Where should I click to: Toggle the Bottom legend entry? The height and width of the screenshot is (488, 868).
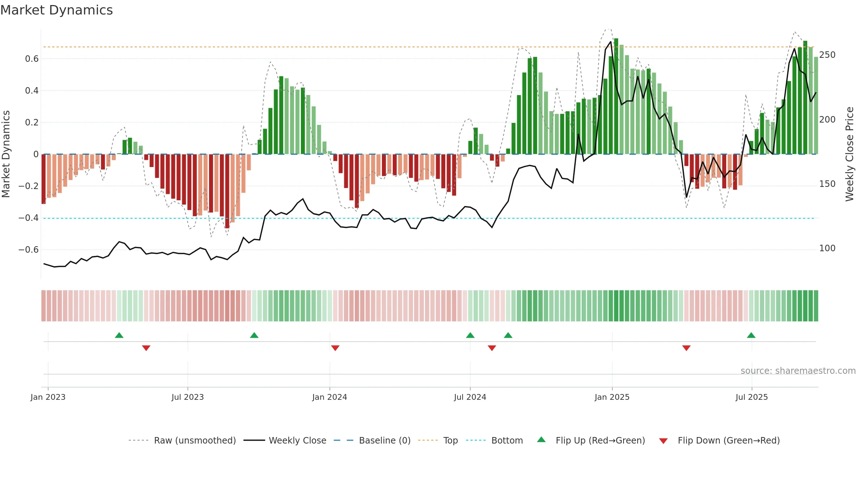494,440
